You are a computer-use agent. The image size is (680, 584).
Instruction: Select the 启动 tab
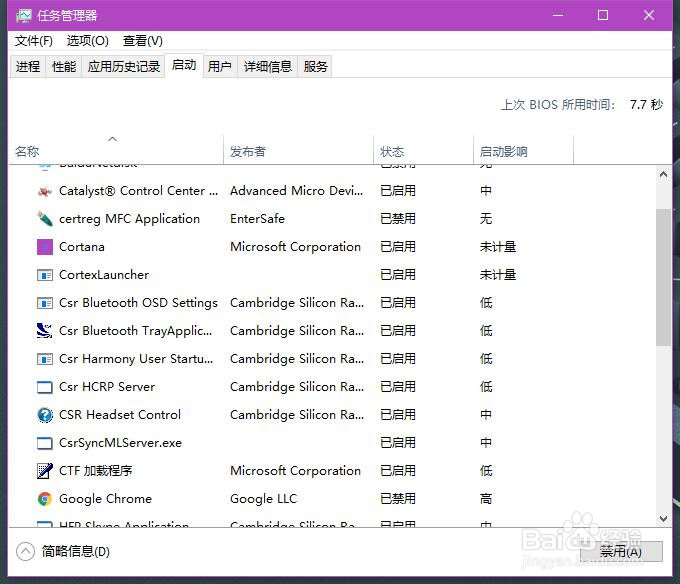point(184,65)
